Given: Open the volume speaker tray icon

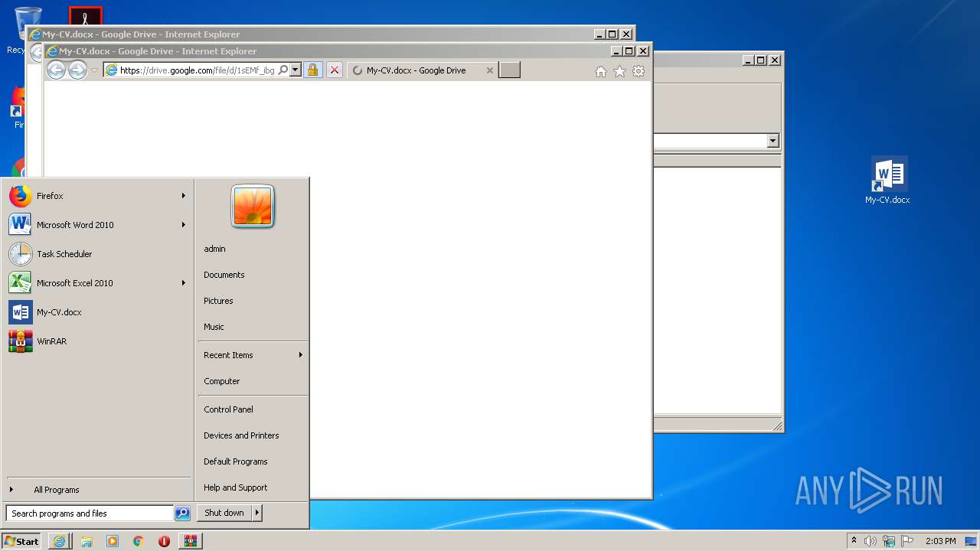Looking at the screenshot, I should [871, 541].
